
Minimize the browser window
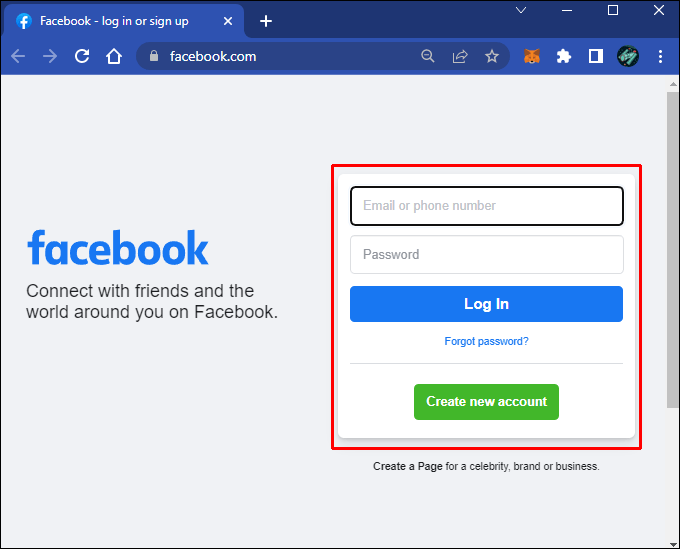[x=567, y=10]
